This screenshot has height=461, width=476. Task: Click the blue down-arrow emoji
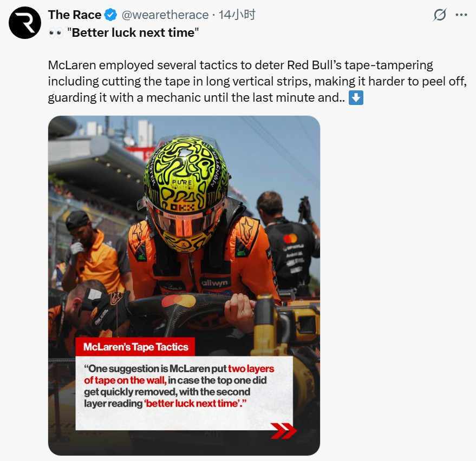pyautogui.click(x=356, y=97)
